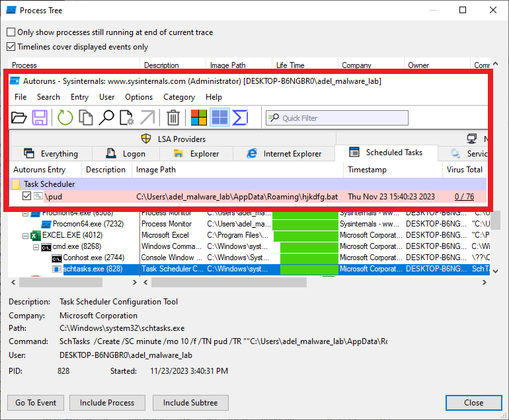Image resolution: width=509 pixels, height=420 pixels.
Task: Open the File menu in Autoruns
Action: click(x=20, y=97)
